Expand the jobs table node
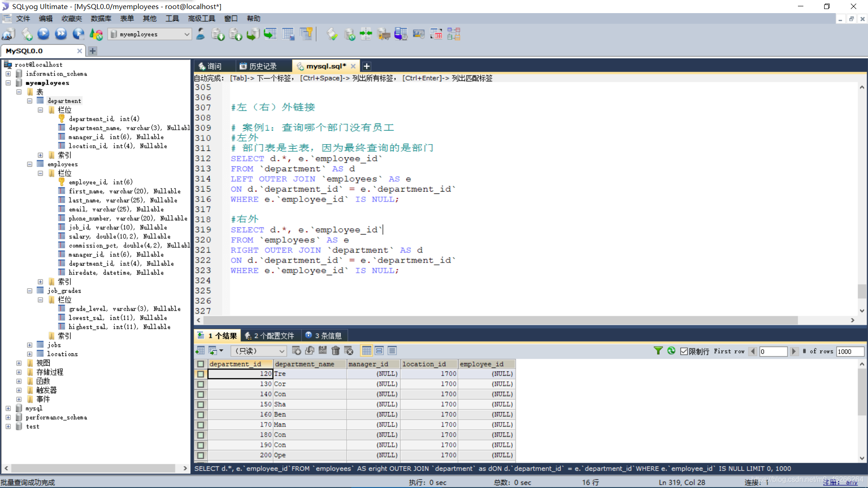 click(x=29, y=345)
